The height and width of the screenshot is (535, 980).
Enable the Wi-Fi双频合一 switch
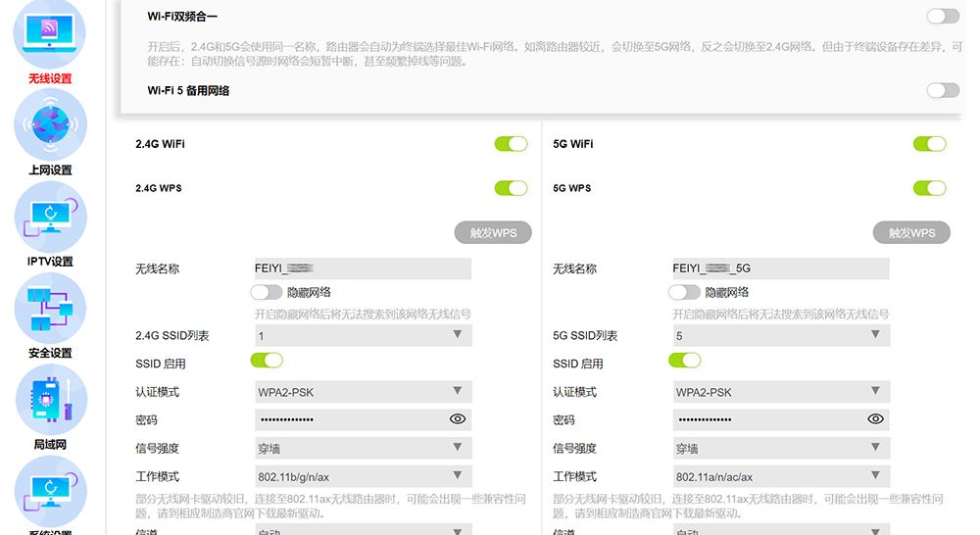coord(943,16)
